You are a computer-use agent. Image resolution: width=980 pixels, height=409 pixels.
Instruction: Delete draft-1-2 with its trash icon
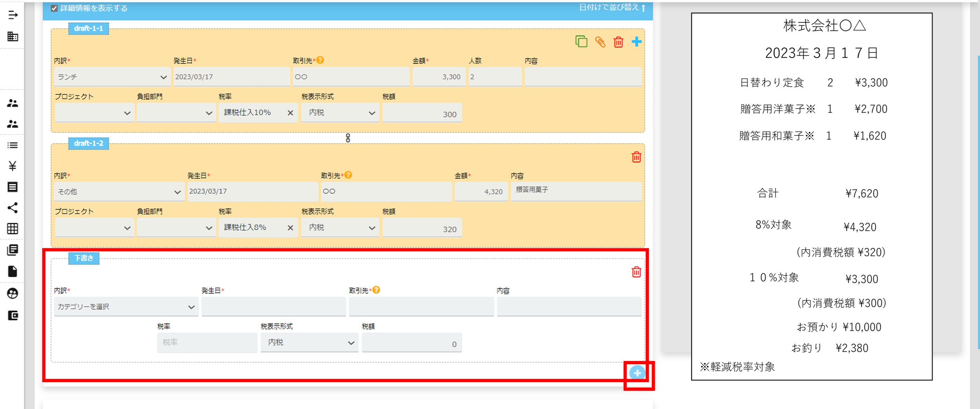(636, 157)
